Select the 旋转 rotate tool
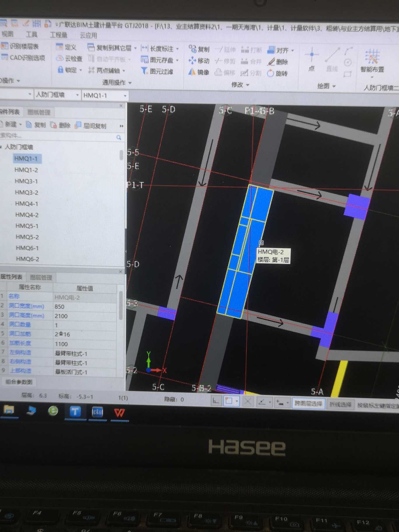399x532 pixels. click(278, 73)
